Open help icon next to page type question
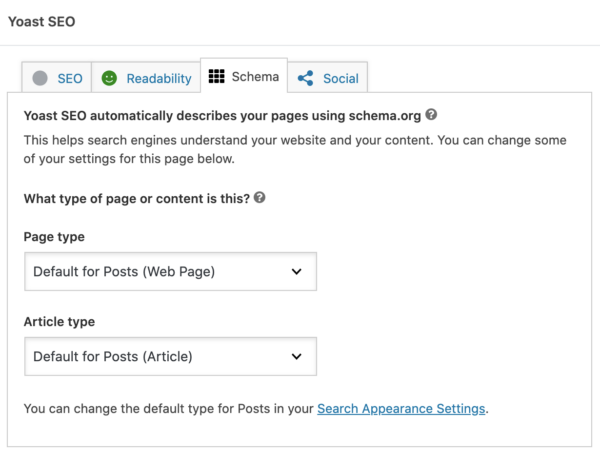 click(x=260, y=198)
